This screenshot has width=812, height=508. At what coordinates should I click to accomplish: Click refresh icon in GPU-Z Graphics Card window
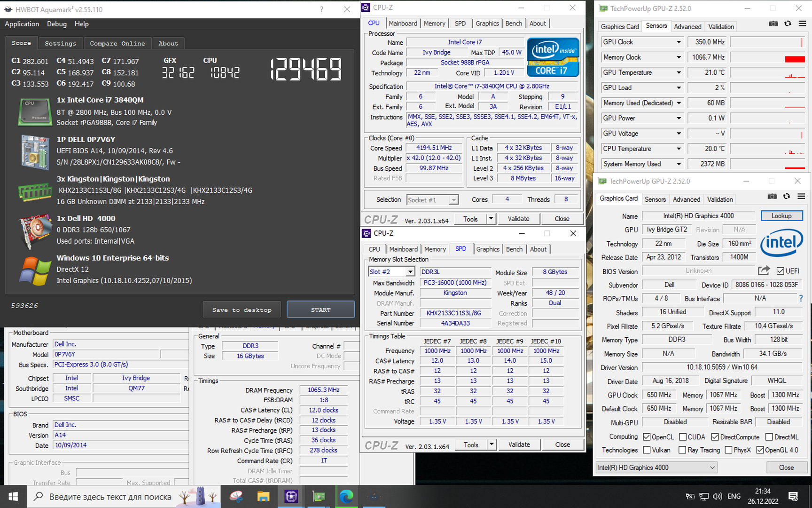pyautogui.click(x=787, y=196)
